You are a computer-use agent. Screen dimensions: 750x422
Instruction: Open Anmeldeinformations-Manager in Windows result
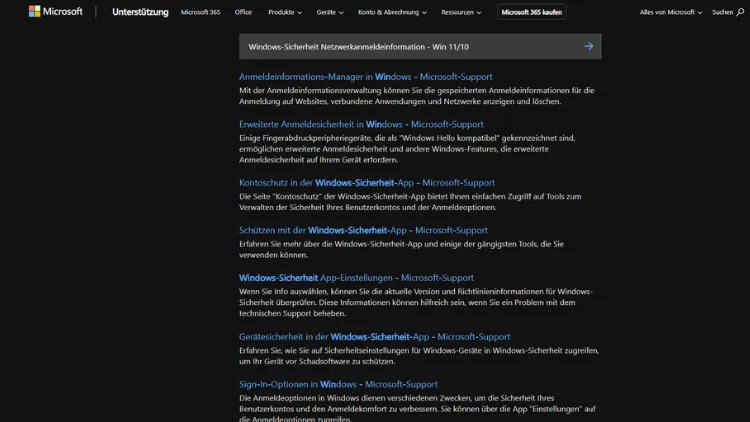(x=365, y=77)
